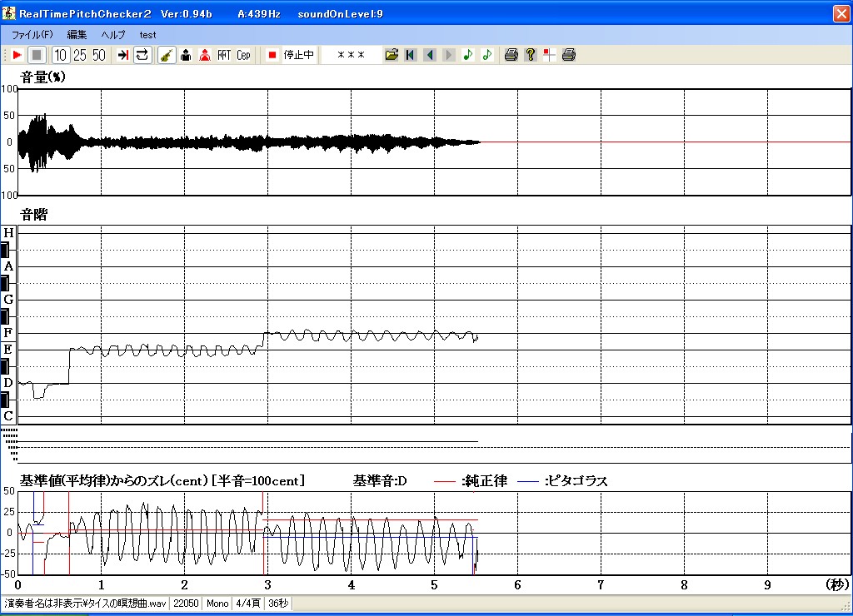Click the A:439Hz text in title bar

pos(259,14)
